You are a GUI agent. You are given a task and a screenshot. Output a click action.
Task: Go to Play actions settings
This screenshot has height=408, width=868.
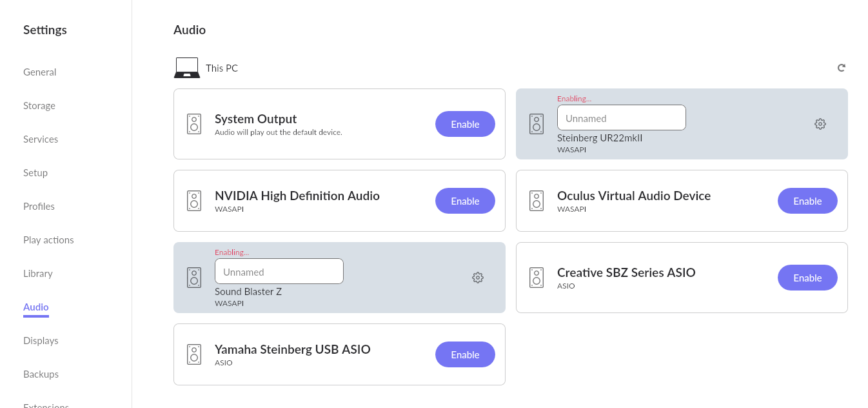click(48, 240)
